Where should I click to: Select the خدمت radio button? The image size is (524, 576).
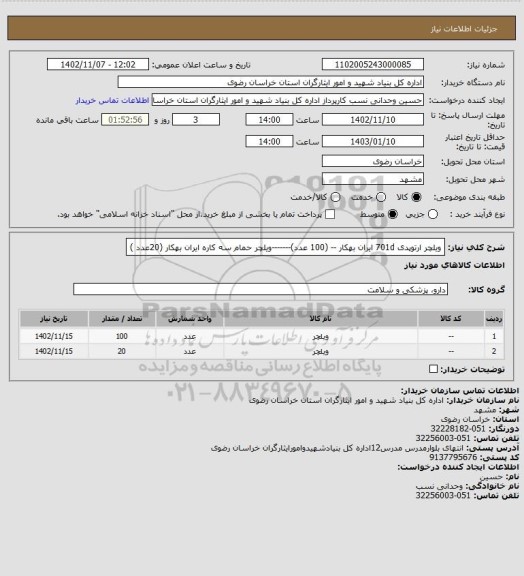tap(381, 197)
